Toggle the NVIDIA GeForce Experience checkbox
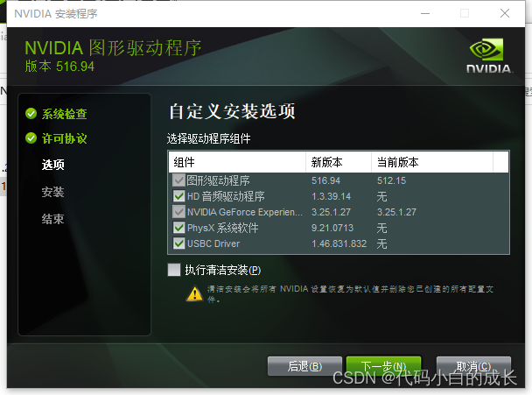Viewport: 532px width, 395px height. pos(178,212)
